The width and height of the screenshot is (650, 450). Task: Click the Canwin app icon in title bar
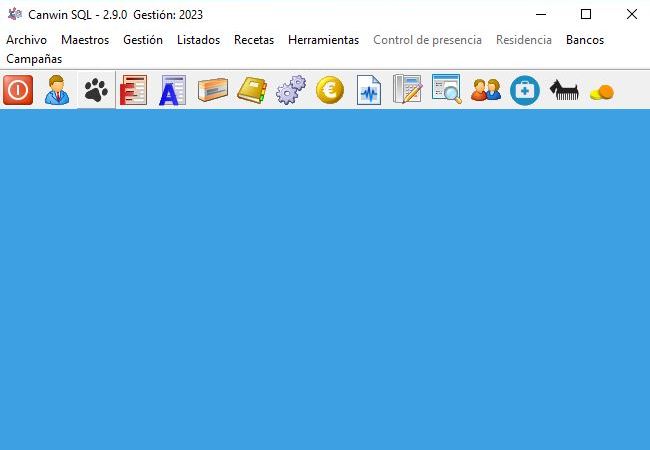pos(15,14)
